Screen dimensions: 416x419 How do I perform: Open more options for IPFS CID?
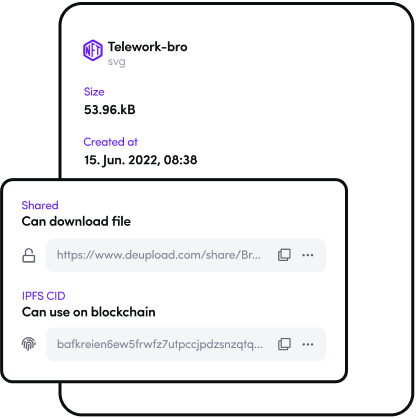[x=308, y=344]
